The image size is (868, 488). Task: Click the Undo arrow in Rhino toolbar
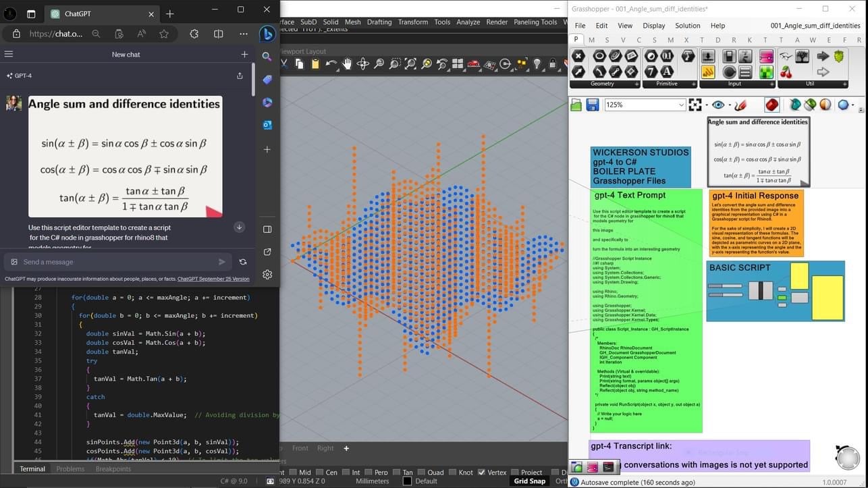(331, 64)
